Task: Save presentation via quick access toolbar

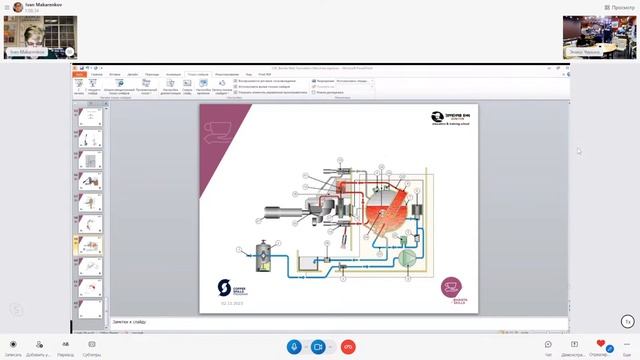Action: point(82,68)
